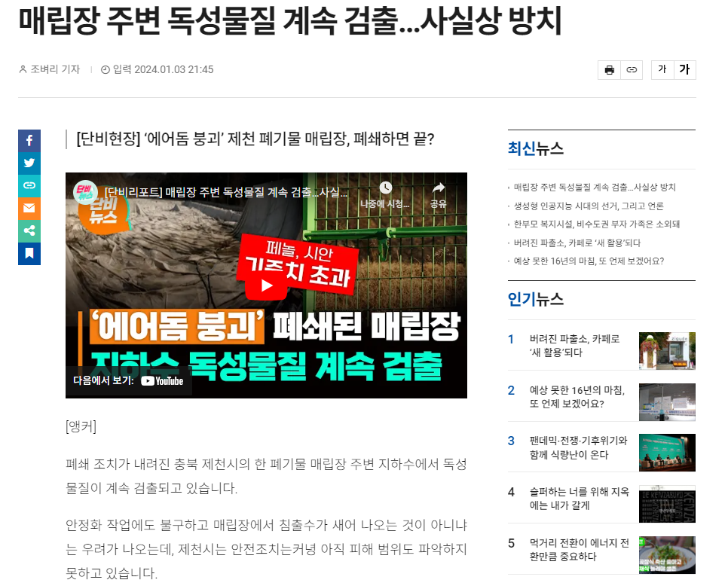Click Watch Later on the video
Image resolution: width=728 pixels, height=586 pixels.
point(385,194)
